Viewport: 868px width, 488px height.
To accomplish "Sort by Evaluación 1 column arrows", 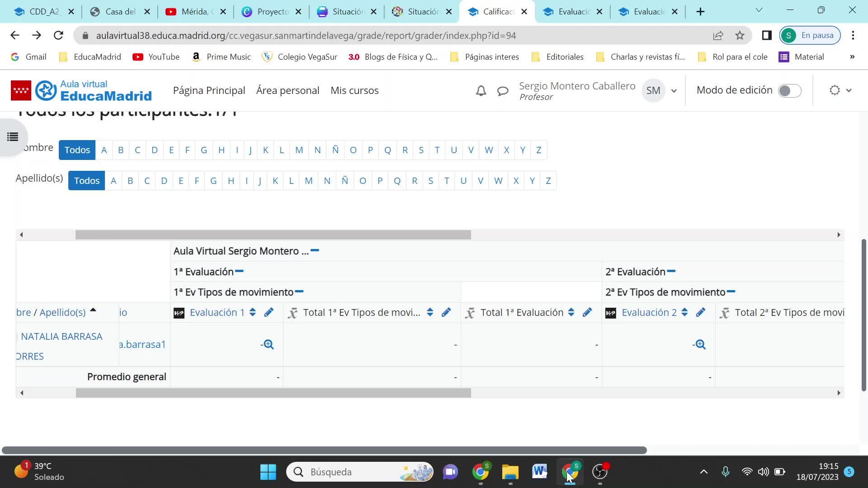I will point(253,312).
